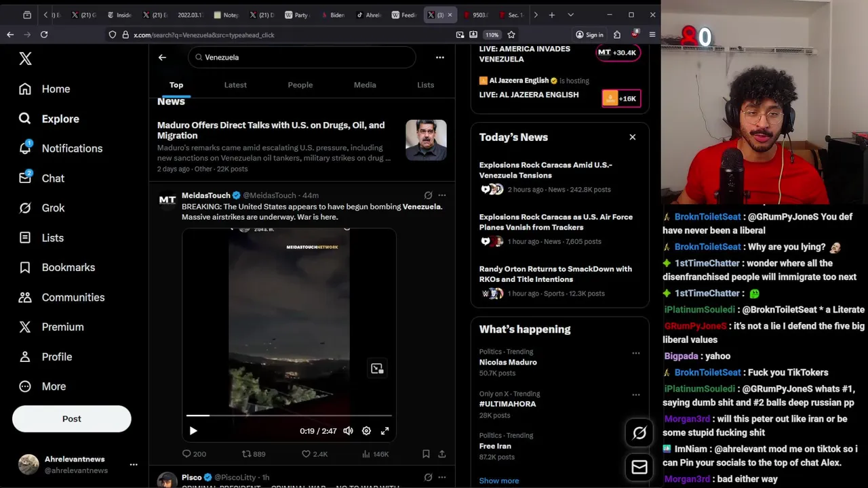Open three-dot menu on MeidasTouch post
Viewport: 868px width, 488px height.
pos(442,195)
